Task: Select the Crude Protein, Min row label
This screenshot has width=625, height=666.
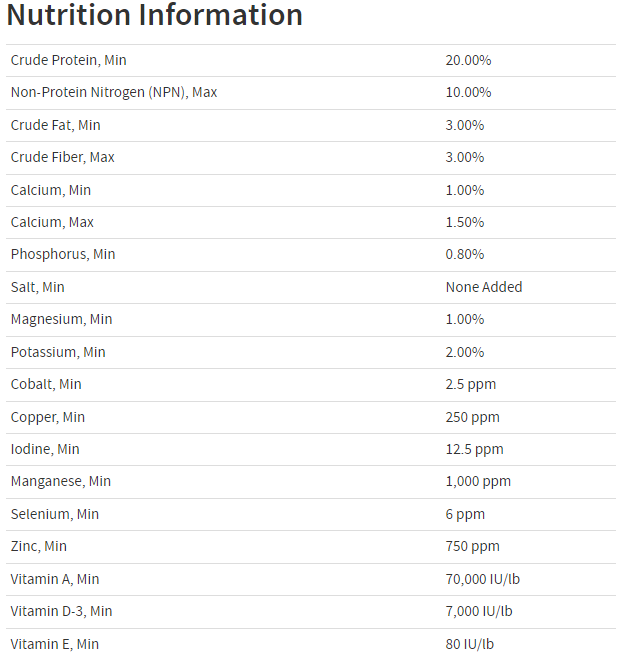Action: 68,60
